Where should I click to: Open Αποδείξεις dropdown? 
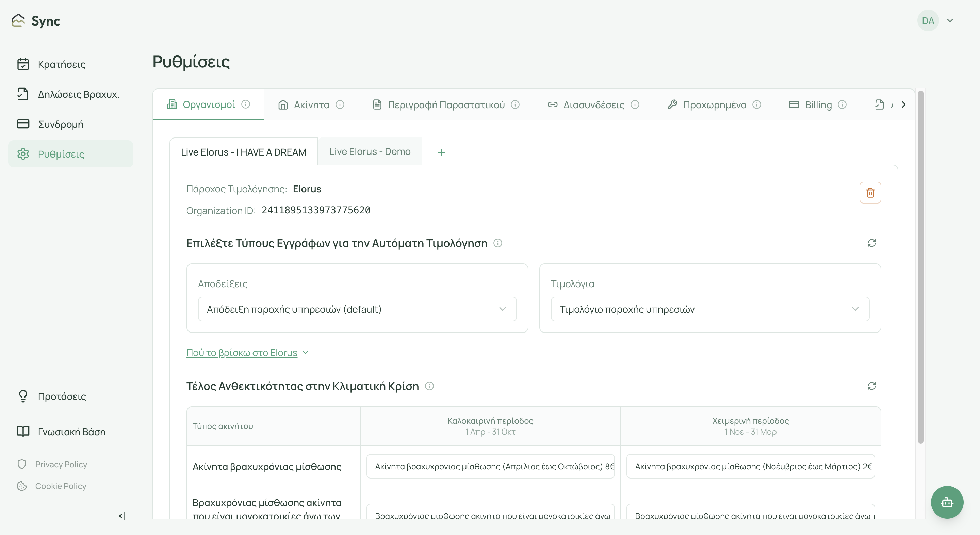(357, 309)
